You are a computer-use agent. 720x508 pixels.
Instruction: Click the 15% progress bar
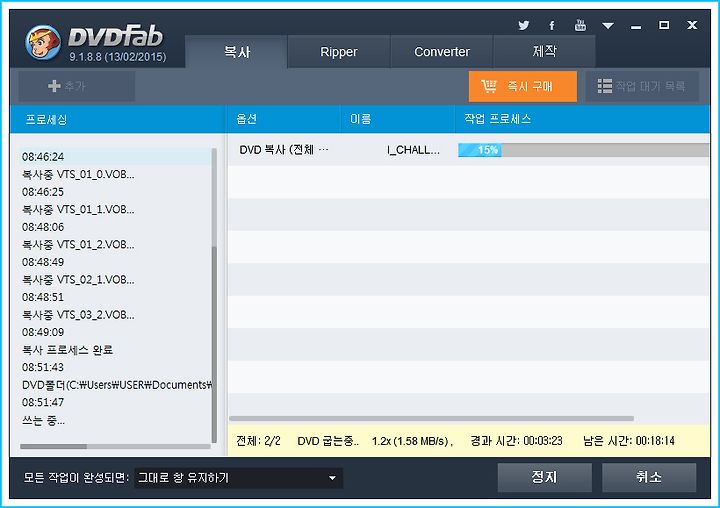pos(584,150)
